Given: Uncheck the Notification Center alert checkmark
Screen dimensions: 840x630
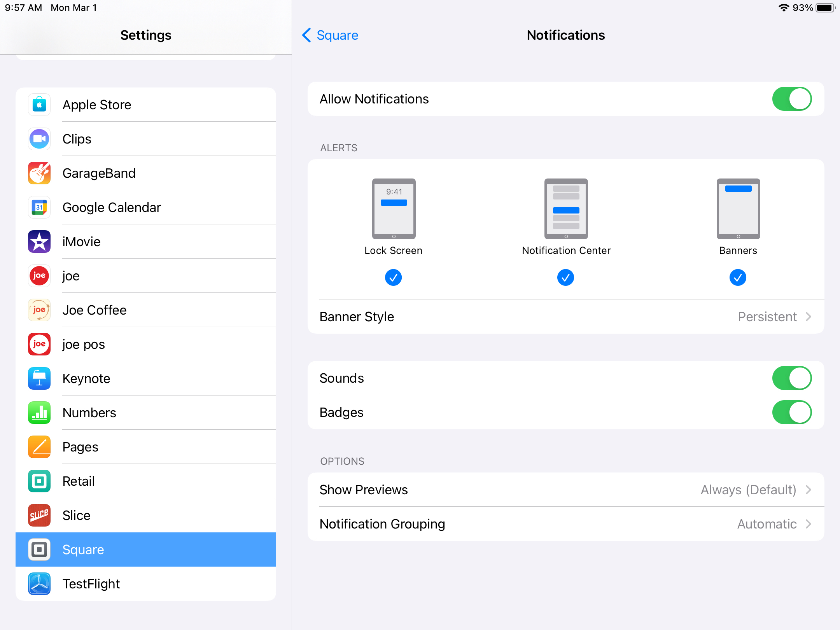Looking at the screenshot, I should (565, 277).
